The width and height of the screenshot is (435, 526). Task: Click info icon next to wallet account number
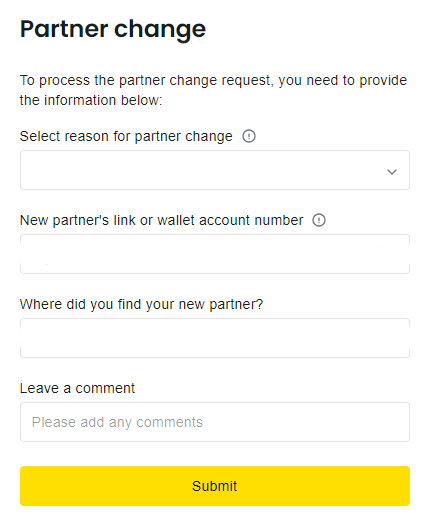(319, 220)
